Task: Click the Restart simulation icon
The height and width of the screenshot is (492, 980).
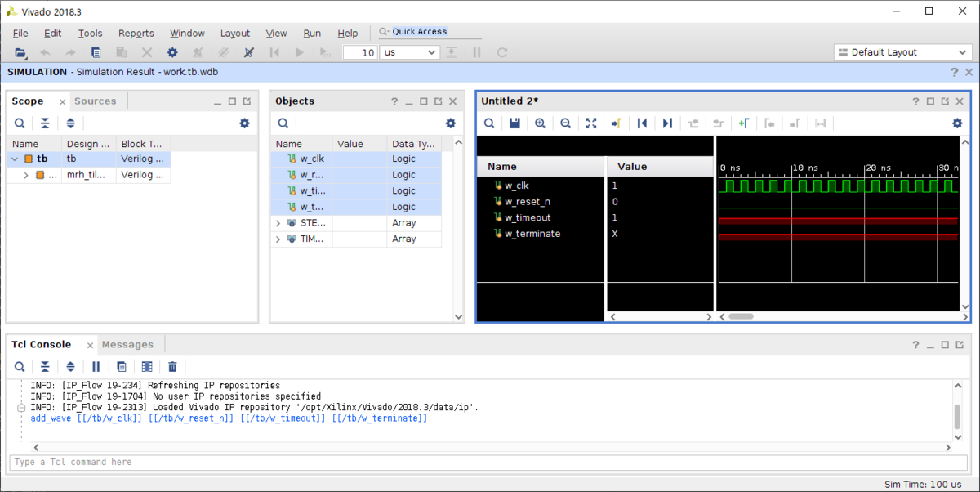Action: 274,52
